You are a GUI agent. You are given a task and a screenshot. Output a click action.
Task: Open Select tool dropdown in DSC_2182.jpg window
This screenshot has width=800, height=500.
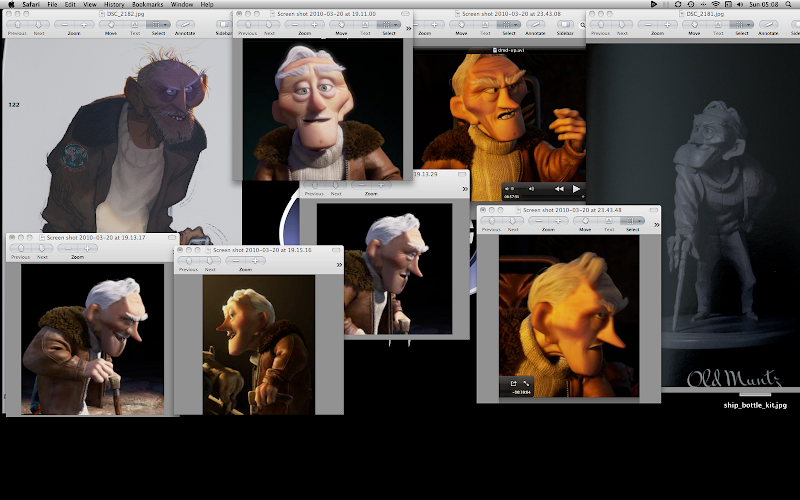click(158, 24)
